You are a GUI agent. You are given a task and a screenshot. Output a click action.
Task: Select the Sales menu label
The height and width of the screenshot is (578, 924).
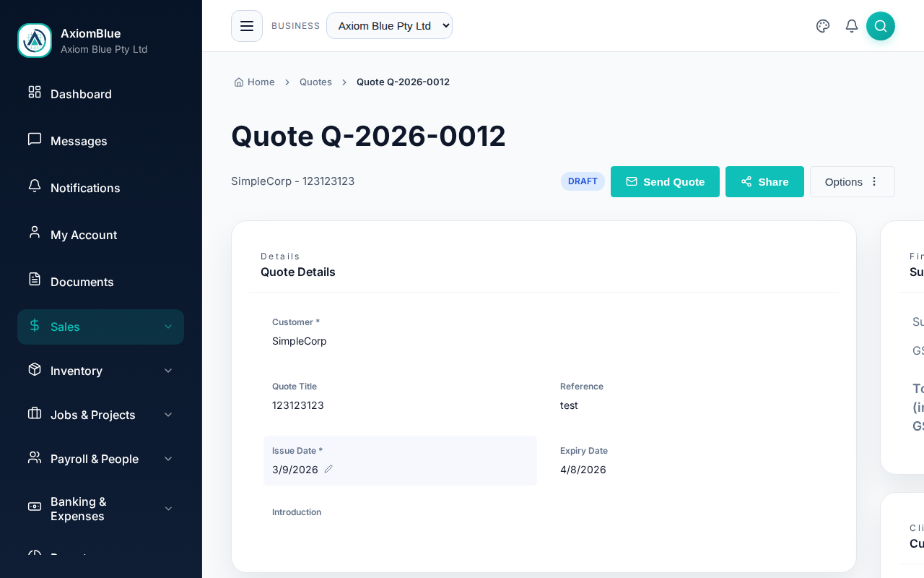pyautogui.click(x=65, y=327)
